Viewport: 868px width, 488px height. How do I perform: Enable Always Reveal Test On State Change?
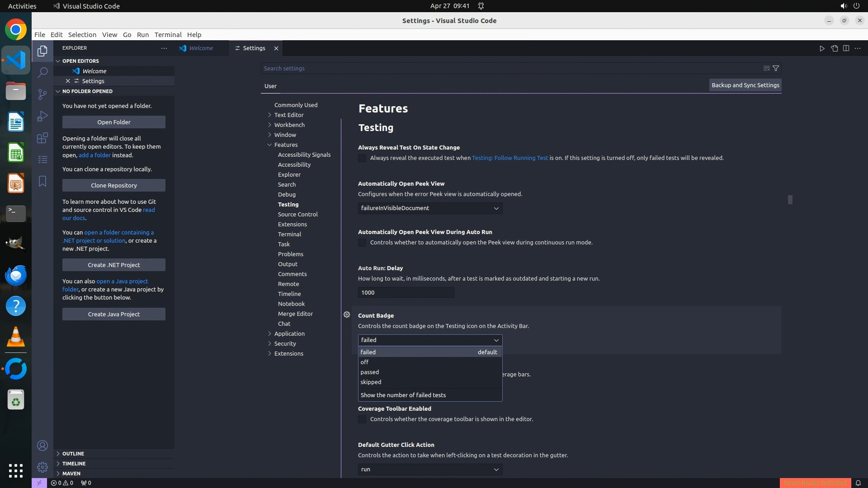coord(362,158)
